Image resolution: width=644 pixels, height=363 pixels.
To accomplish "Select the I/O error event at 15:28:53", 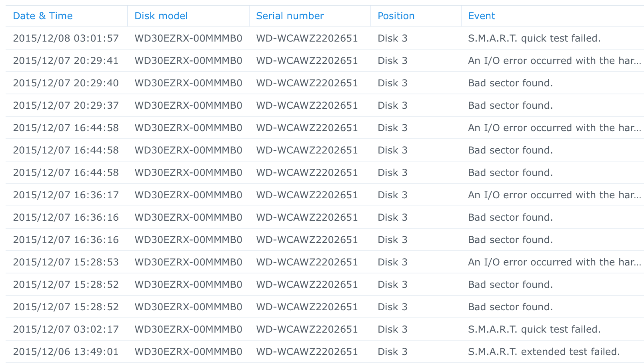I will [x=554, y=262].
